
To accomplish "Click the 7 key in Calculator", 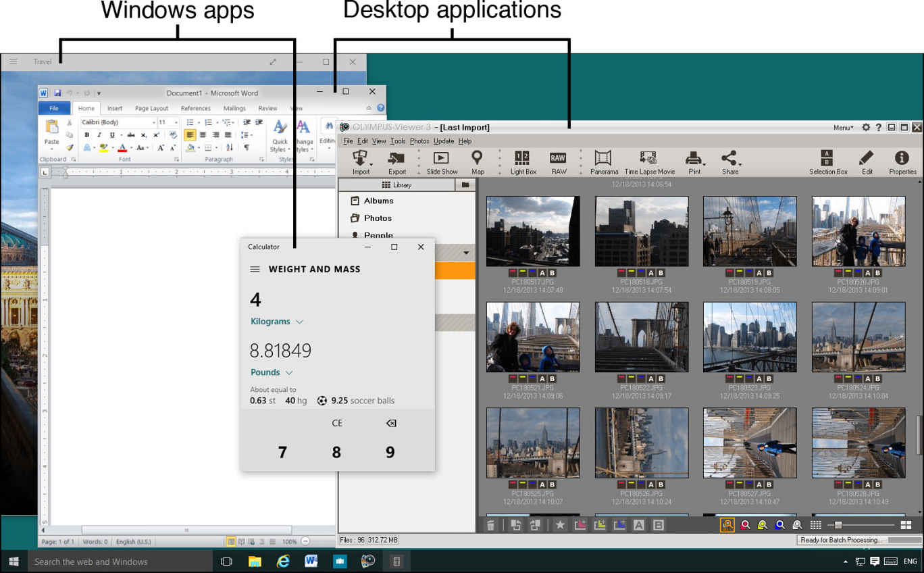I will coord(282,453).
